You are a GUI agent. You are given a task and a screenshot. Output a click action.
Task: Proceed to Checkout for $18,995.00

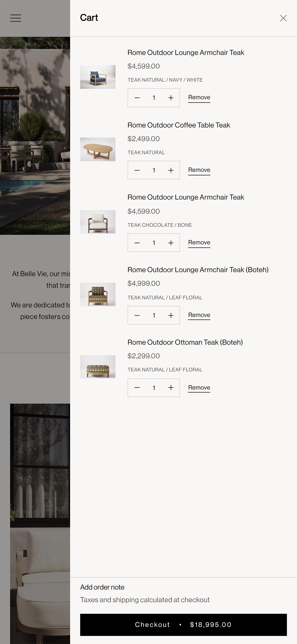pos(183,624)
